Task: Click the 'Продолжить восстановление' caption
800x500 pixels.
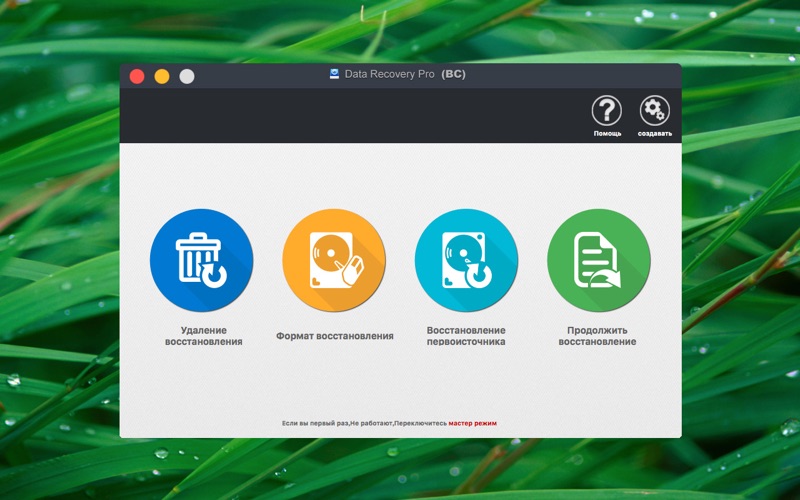Action: coord(597,336)
